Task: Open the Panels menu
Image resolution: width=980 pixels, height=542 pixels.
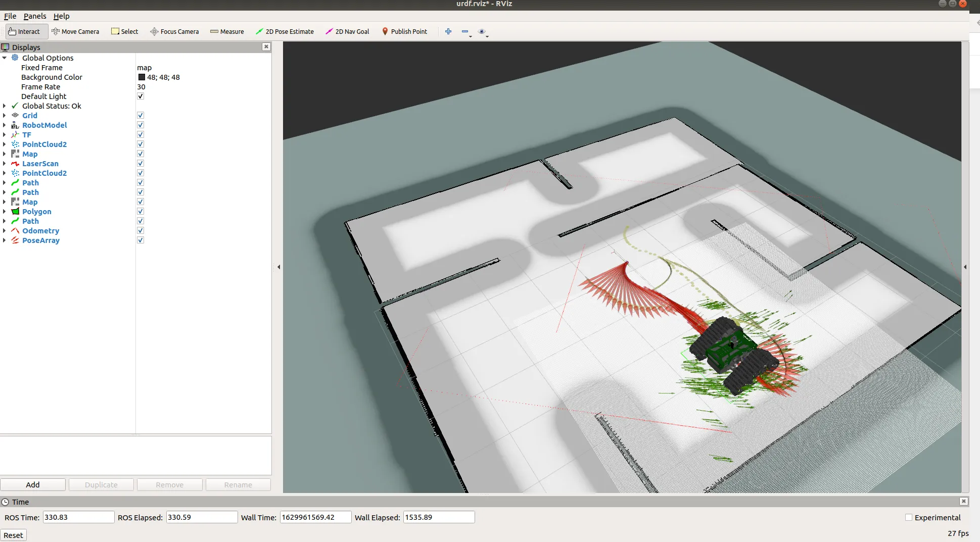Action: 35,16
